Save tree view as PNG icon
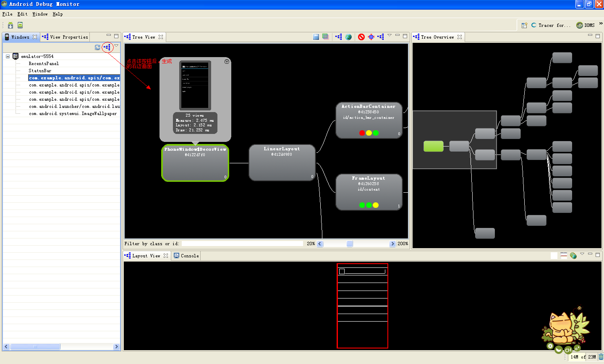604x364 pixels. point(316,37)
